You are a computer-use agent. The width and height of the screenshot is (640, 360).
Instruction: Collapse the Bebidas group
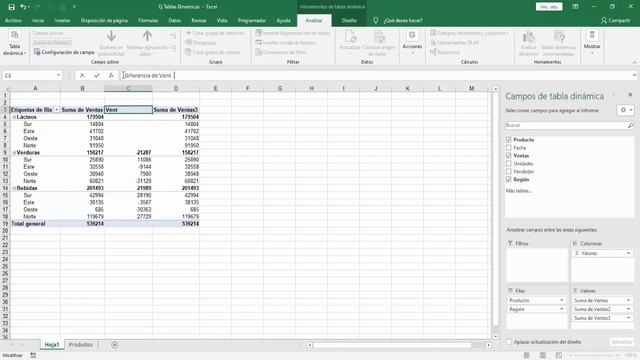pyautogui.click(x=14, y=188)
